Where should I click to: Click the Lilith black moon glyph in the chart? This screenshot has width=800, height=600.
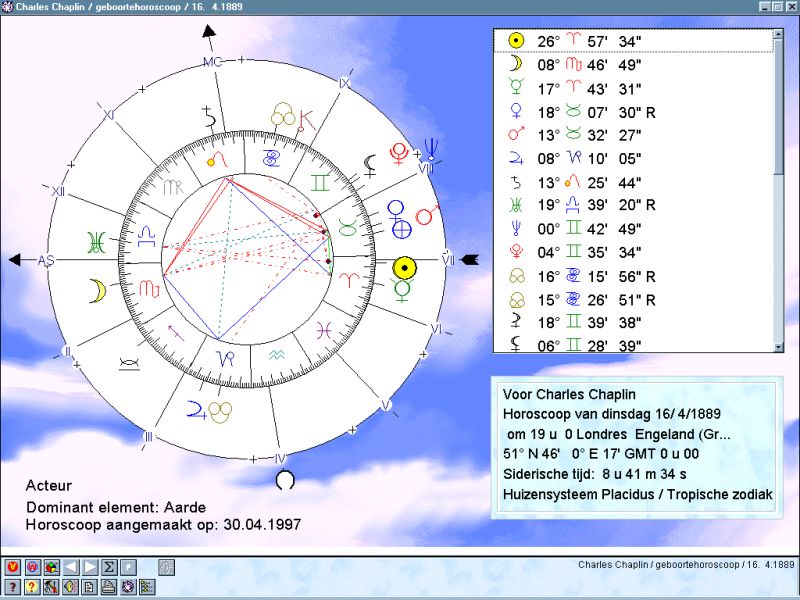pos(370,166)
